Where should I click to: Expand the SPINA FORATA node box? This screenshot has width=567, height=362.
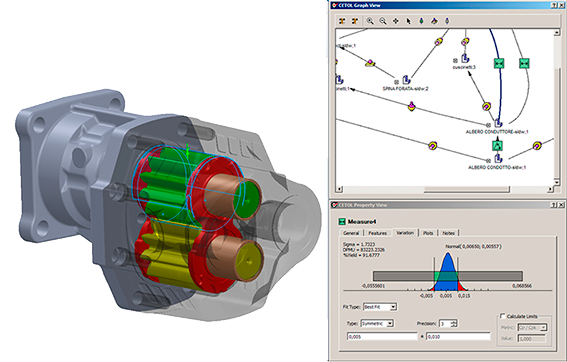396,82
